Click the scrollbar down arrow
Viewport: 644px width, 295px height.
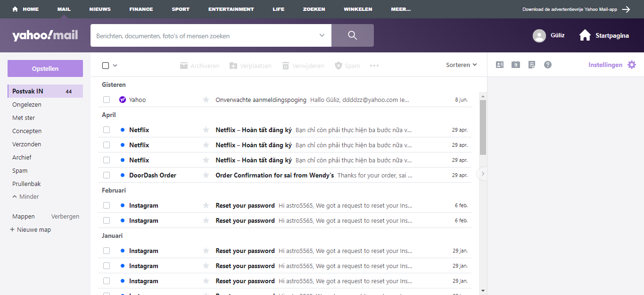tap(483, 291)
